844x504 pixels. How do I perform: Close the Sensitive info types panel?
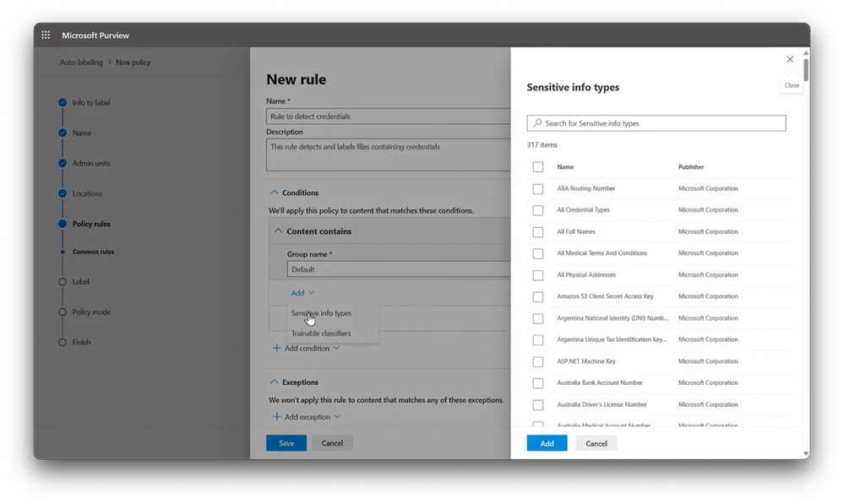pos(790,59)
